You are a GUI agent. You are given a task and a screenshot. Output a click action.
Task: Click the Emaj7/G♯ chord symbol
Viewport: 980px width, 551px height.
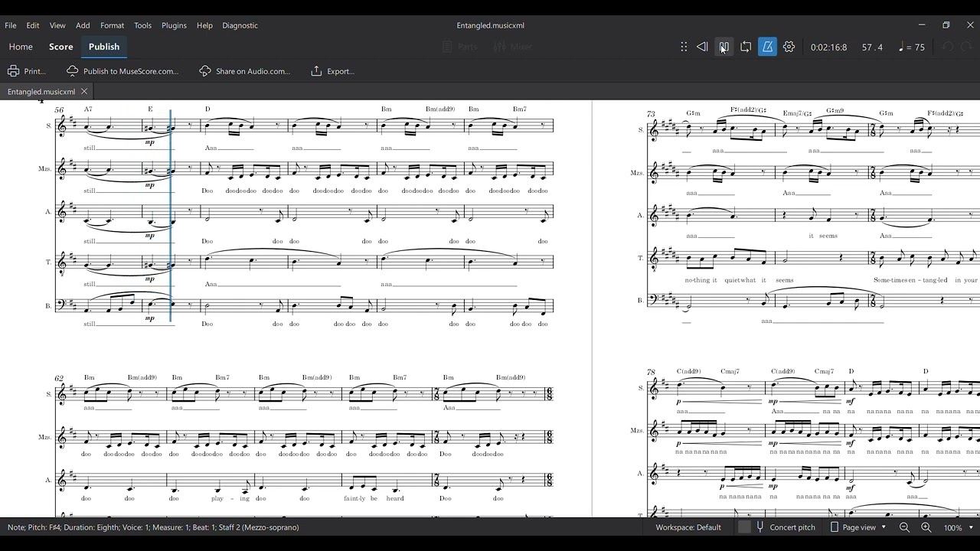coord(797,113)
